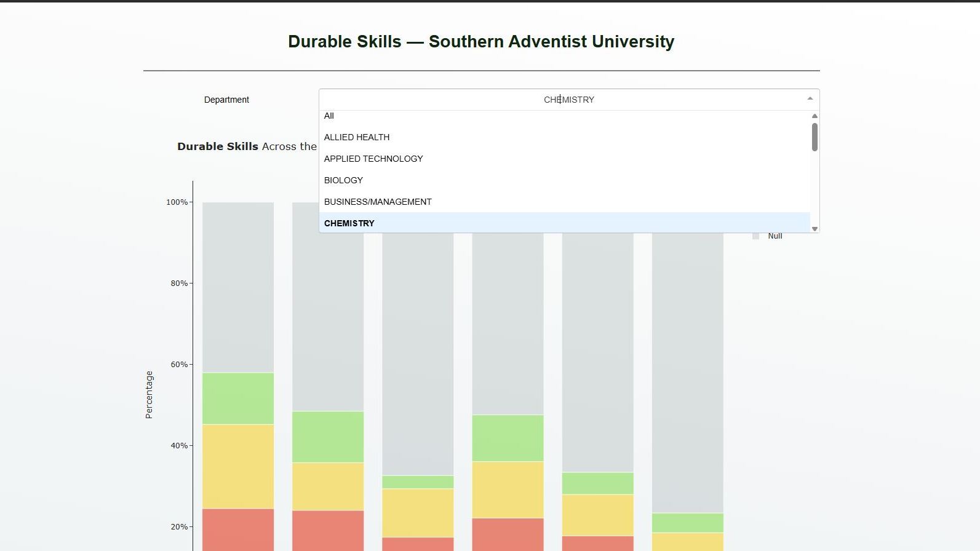The height and width of the screenshot is (551, 980).
Task: Toggle the Null series legend label
Action: point(775,236)
